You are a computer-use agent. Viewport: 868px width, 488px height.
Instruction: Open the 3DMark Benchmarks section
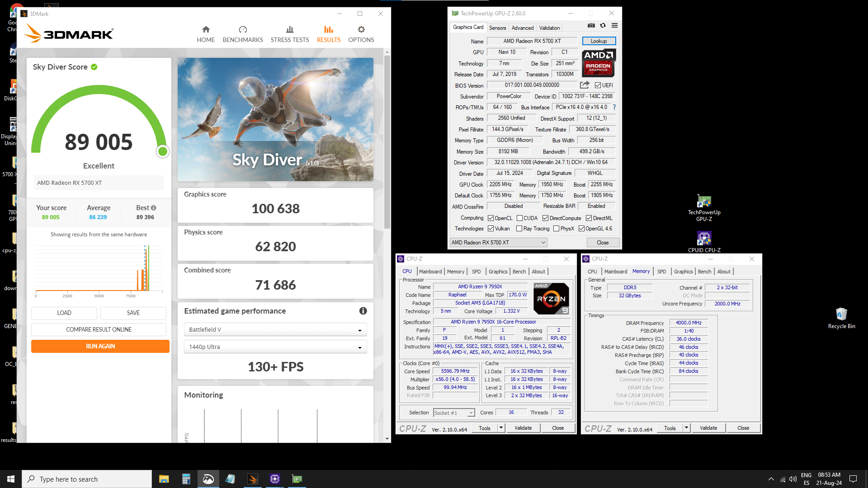point(243,34)
